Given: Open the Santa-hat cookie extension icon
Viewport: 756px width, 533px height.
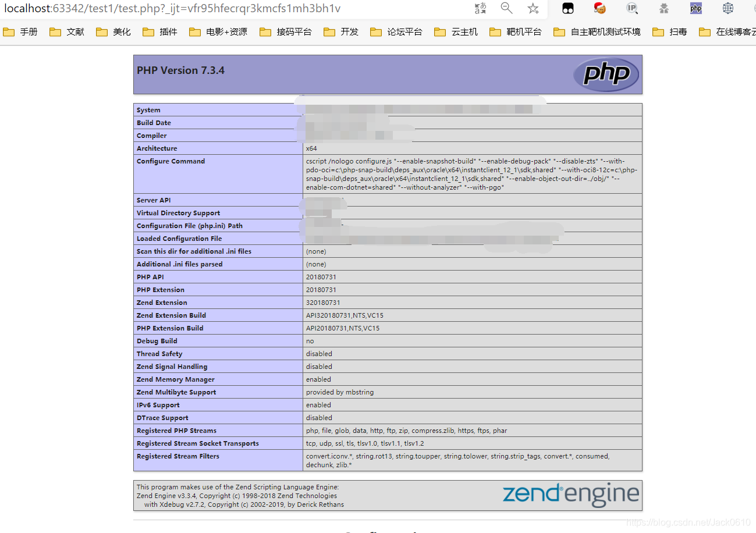Looking at the screenshot, I should pos(600,8).
